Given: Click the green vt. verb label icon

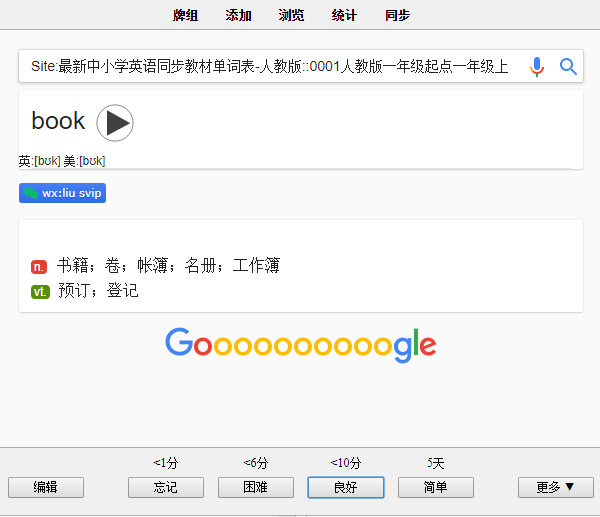Looking at the screenshot, I should 40,292.
